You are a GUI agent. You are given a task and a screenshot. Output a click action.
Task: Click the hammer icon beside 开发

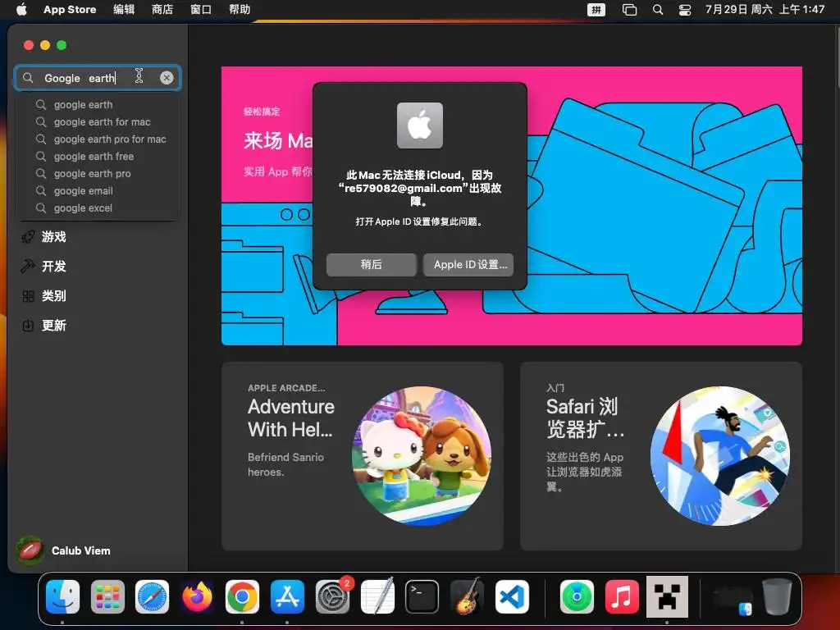(x=28, y=267)
